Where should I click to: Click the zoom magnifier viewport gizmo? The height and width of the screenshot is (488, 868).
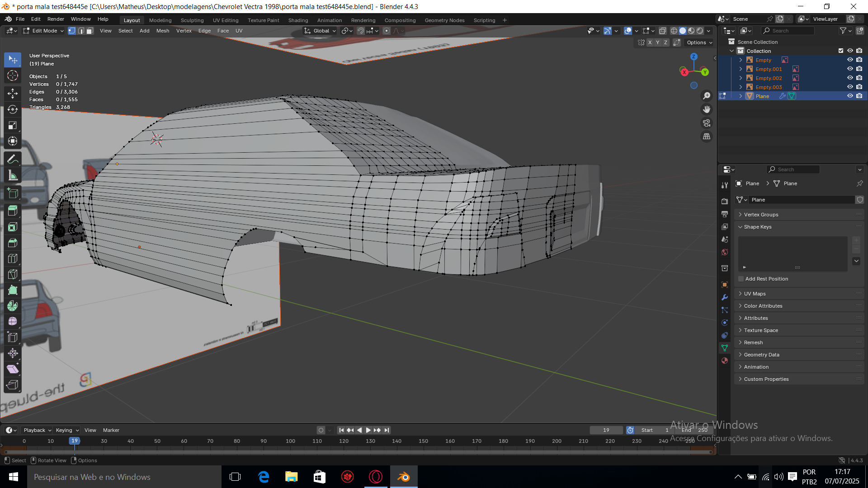tap(707, 96)
